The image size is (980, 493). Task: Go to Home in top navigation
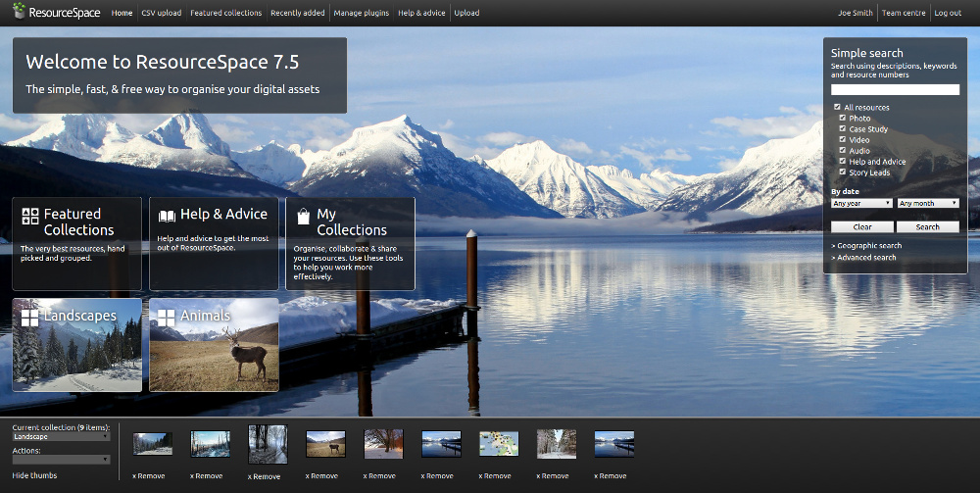pos(122,13)
